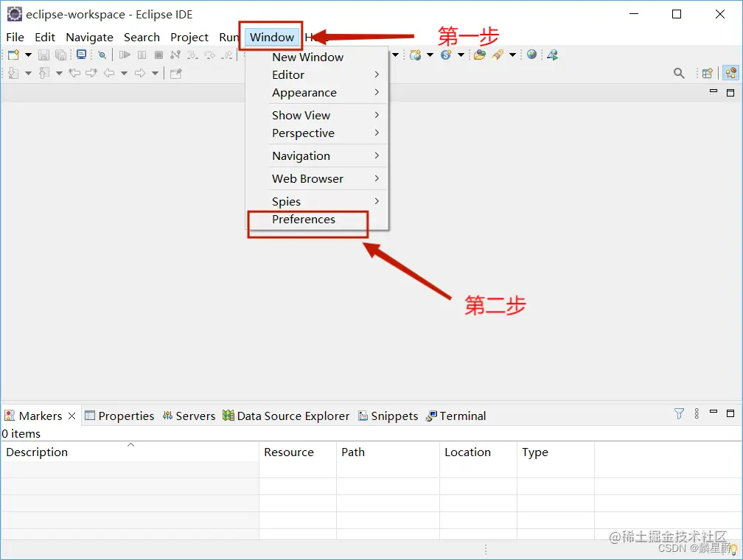Click the Window menu
The width and height of the screenshot is (743, 560).
point(272,37)
